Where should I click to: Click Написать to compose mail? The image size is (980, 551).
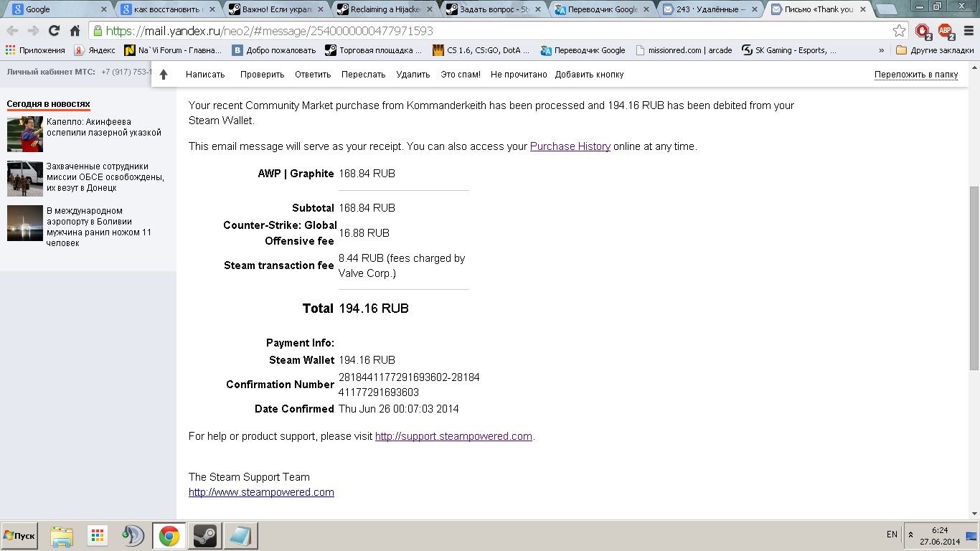pos(205,75)
